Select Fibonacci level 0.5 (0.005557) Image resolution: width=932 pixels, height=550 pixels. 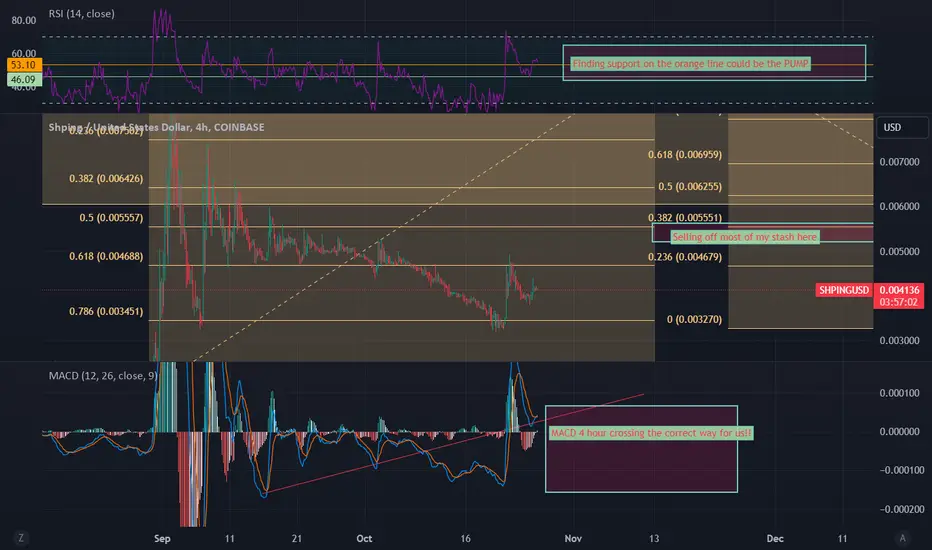[111, 218]
